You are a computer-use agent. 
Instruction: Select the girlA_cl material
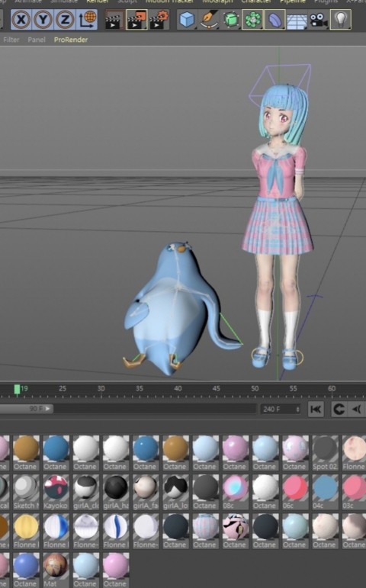tap(85, 491)
